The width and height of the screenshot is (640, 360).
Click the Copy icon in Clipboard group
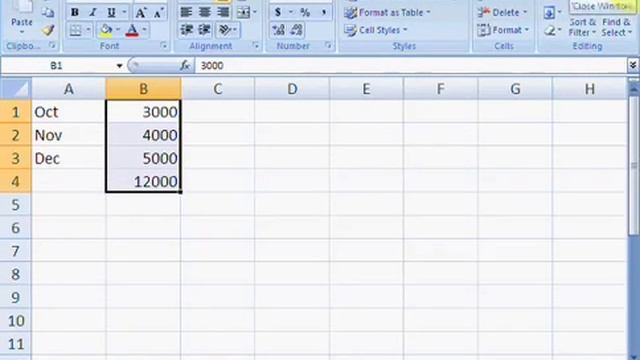[x=48, y=12]
